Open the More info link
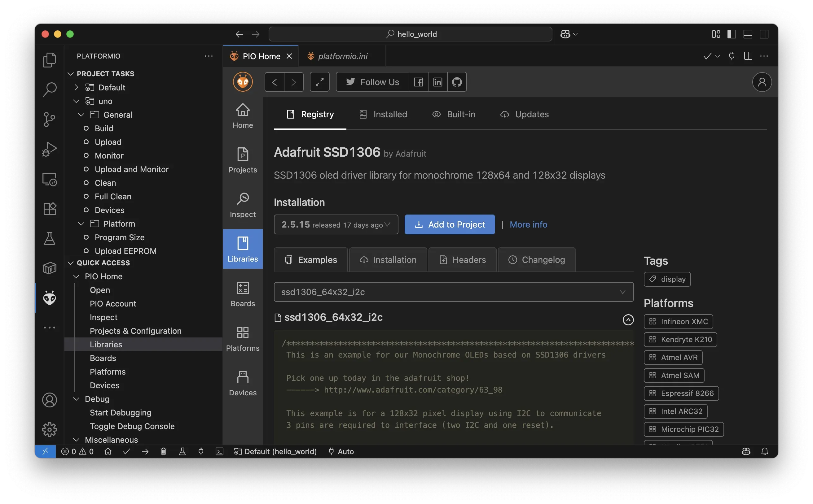The height and width of the screenshot is (504, 813). [x=528, y=224]
